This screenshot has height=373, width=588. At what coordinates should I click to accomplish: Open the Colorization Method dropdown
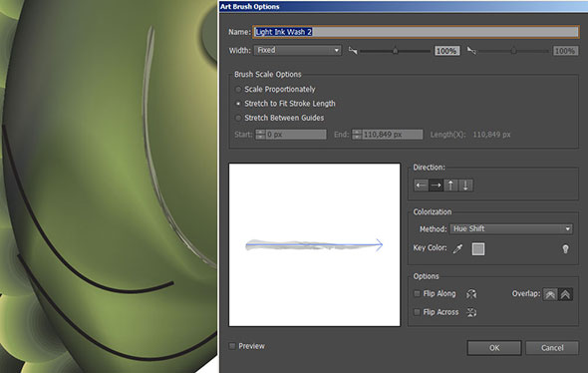click(x=511, y=229)
